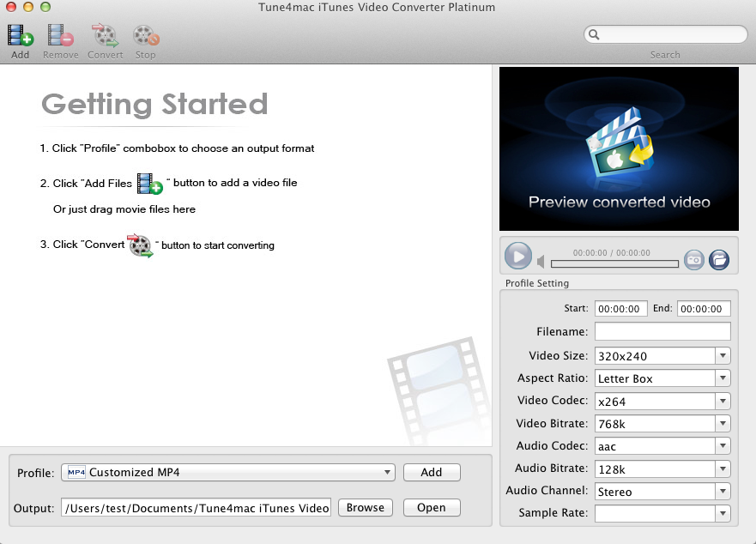Click the Stop toolbar icon
756x544 pixels.
click(145, 36)
